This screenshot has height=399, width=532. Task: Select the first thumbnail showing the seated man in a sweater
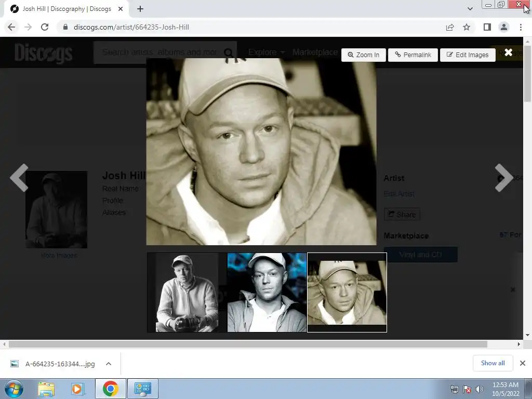pyautogui.click(x=187, y=292)
